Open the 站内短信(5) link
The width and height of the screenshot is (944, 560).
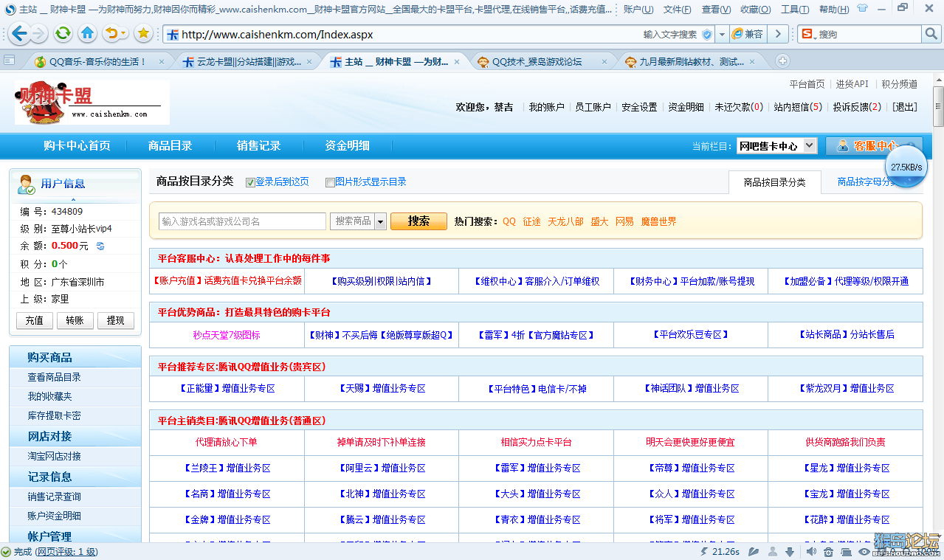point(798,107)
